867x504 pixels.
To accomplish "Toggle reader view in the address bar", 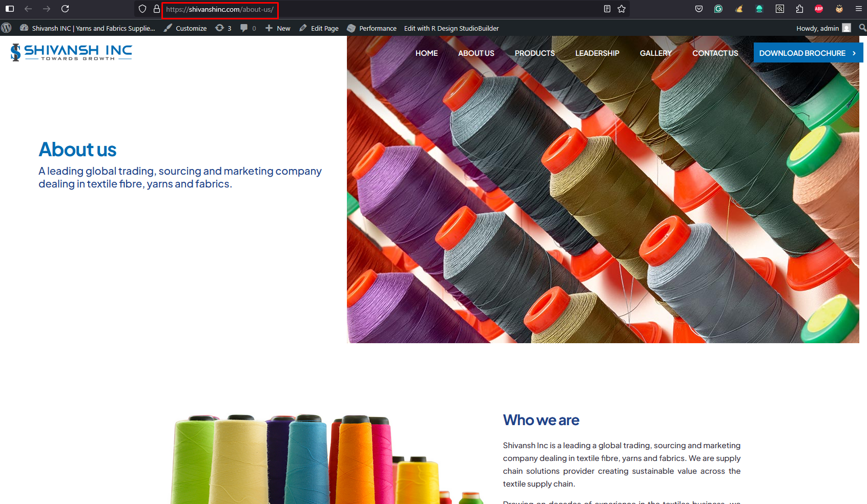I will 607,9.
